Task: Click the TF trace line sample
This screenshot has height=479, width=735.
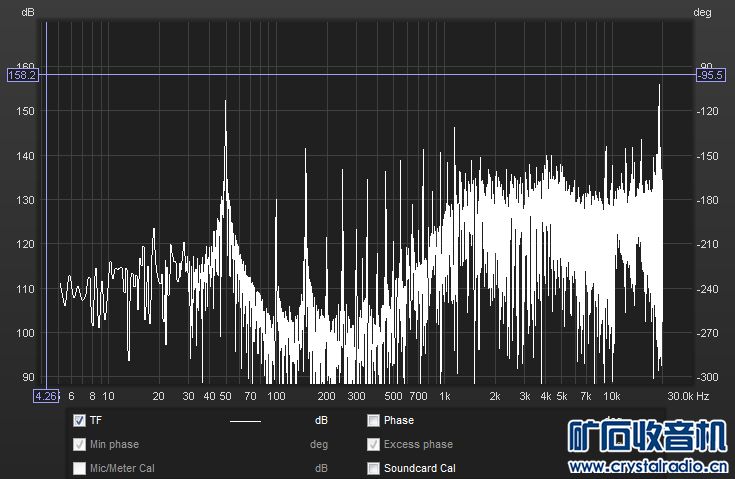Action: [245, 421]
